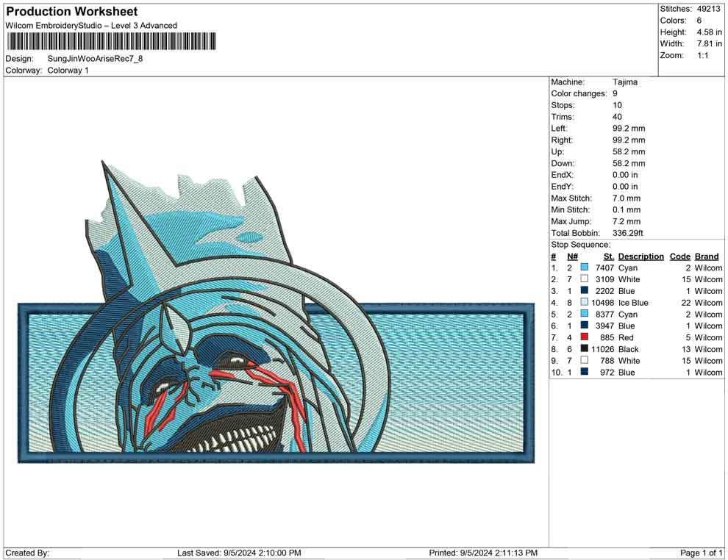Click the cyan swatch in stop row 1

pos(585,268)
